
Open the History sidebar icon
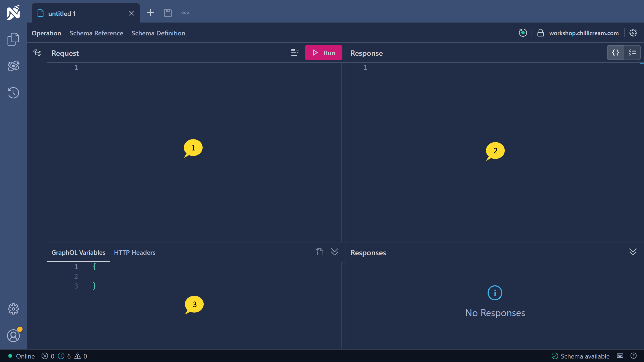(x=13, y=93)
